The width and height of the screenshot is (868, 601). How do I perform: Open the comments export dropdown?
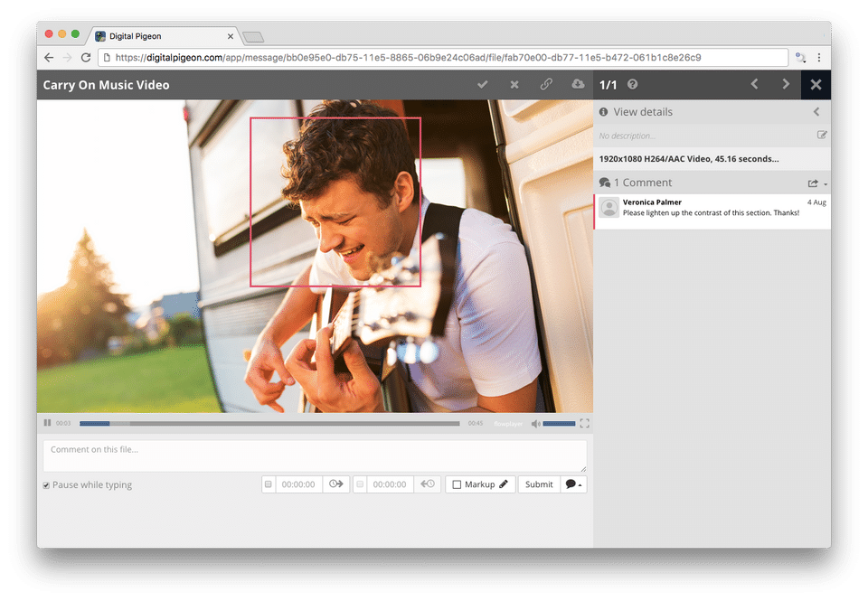click(817, 183)
